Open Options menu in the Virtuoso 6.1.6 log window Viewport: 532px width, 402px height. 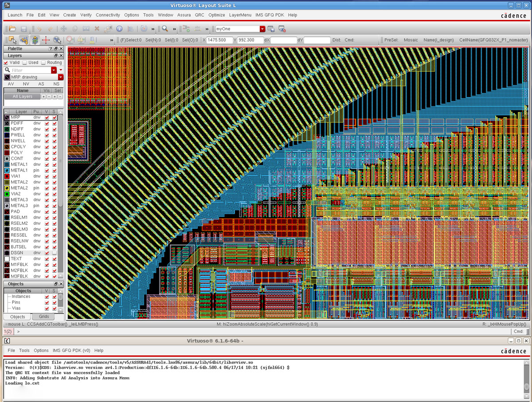[x=41, y=350]
